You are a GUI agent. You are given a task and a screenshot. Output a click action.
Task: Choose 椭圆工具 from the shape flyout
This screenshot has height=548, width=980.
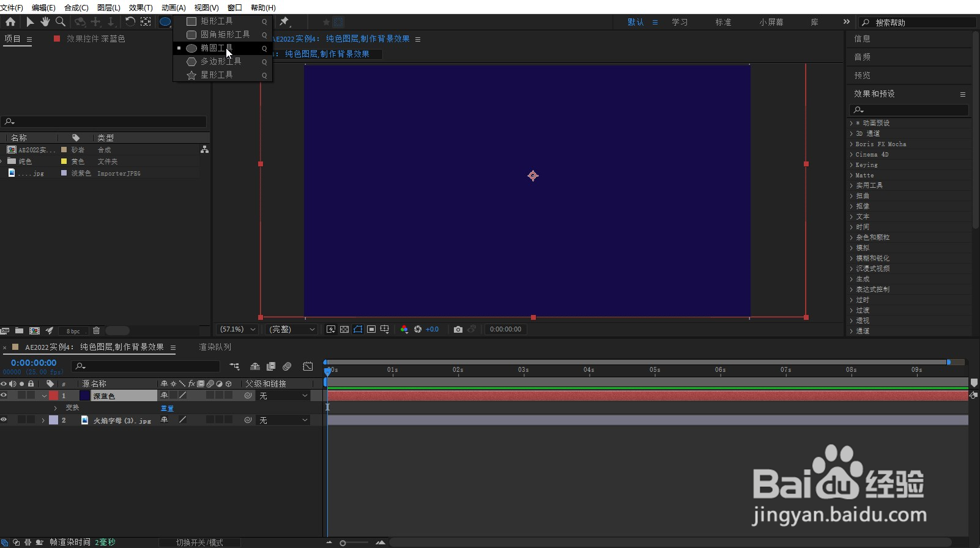[x=223, y=48]
